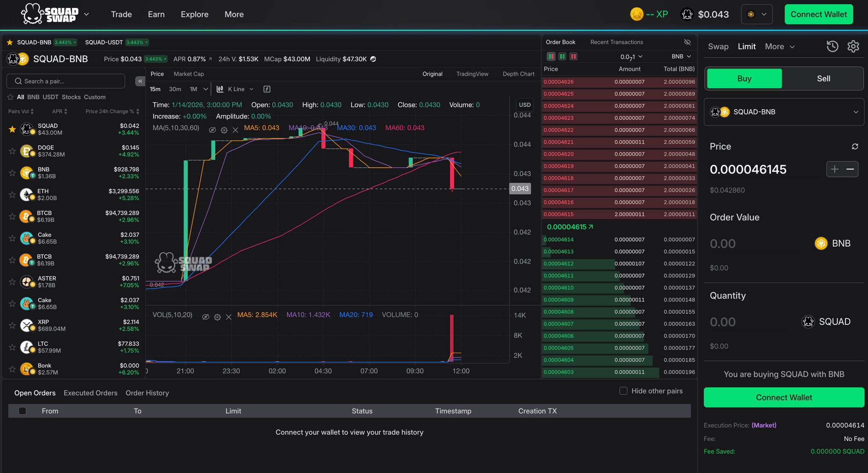
Task: Remove the VOL indicator
Action: [228, 317]
